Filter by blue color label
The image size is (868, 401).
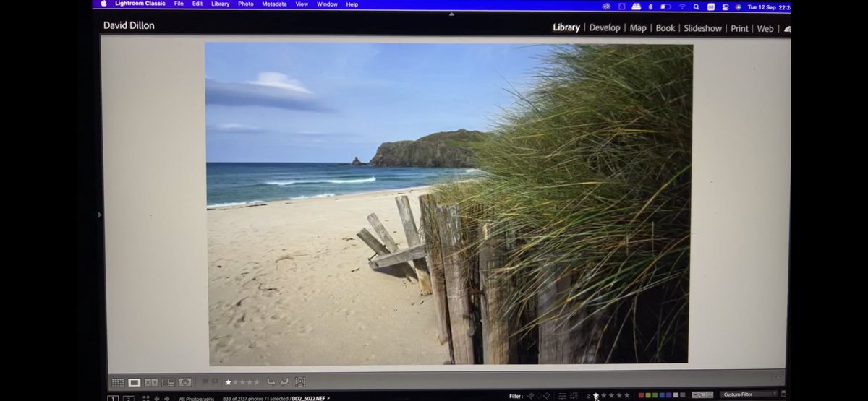pos(662,396)
